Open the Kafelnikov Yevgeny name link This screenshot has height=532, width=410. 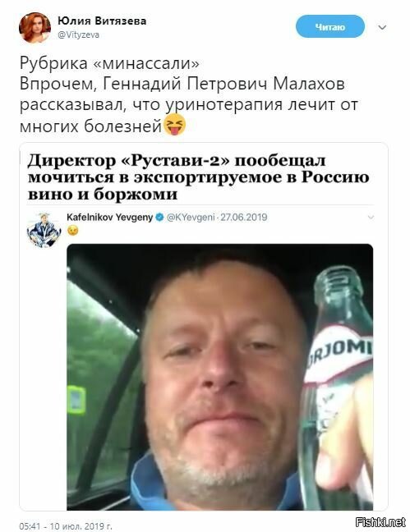(110, 217)
